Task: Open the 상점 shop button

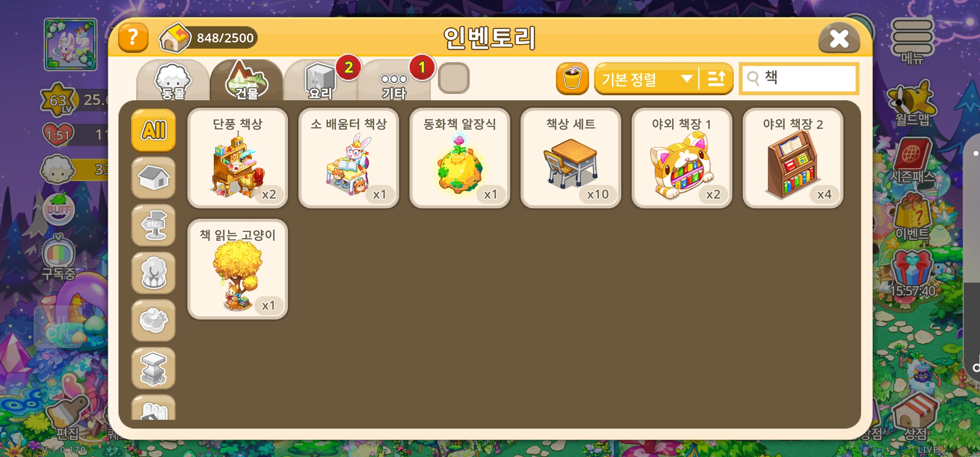Action: 915,417
